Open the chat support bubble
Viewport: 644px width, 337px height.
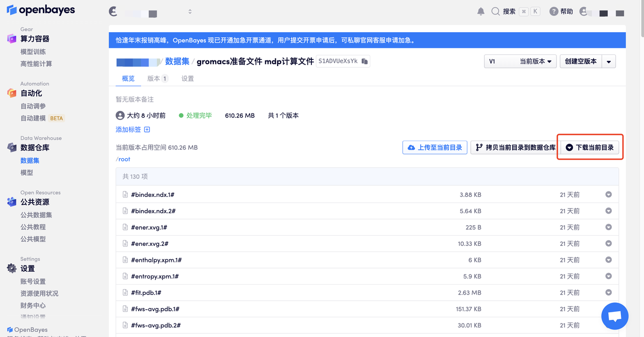pos(614,316)
